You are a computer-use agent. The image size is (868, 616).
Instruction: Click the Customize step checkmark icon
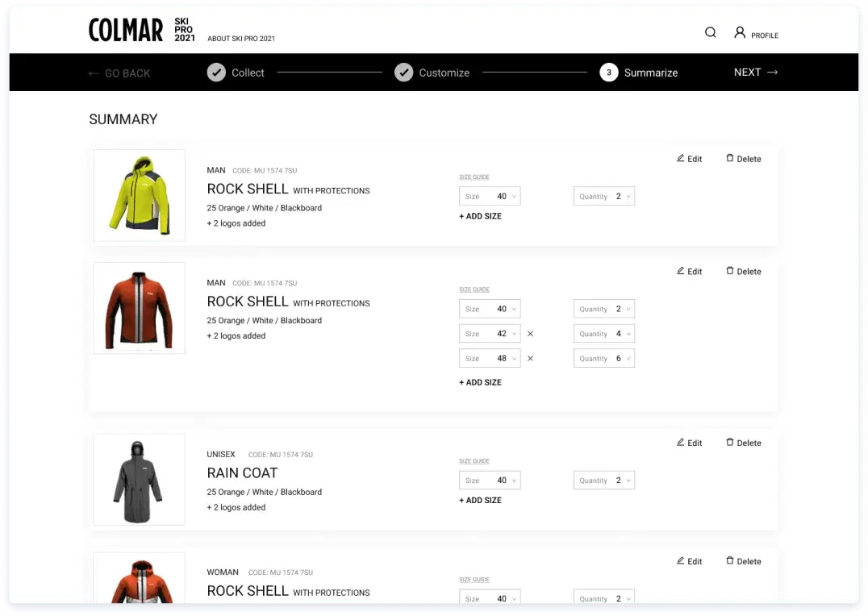404,73
